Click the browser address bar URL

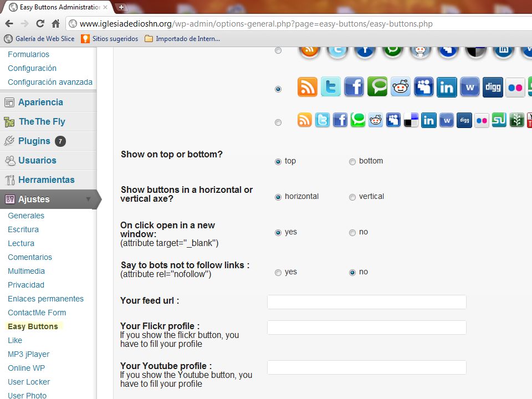click(x=256, y=24)
